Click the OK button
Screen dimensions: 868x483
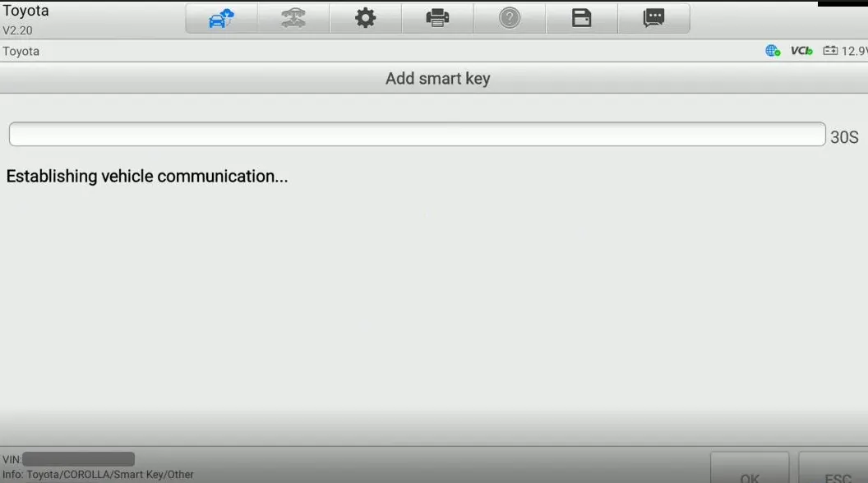click(750, 467)
